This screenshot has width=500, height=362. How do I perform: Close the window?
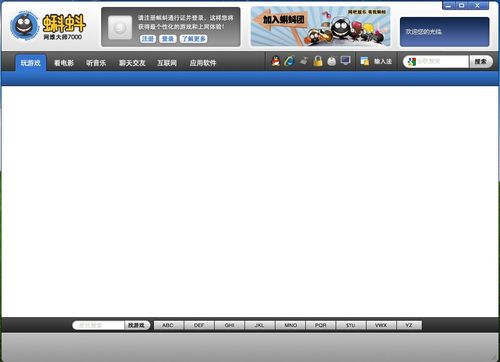[x=478, y=5]
